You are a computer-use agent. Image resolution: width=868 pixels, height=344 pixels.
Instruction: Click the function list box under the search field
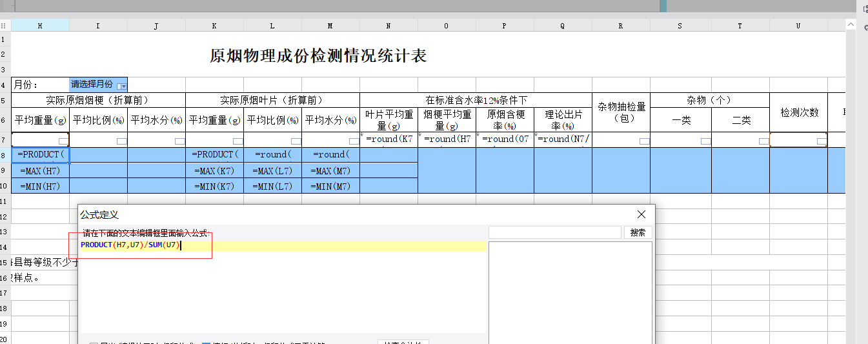pyautogui.click(x=570, y=292)
